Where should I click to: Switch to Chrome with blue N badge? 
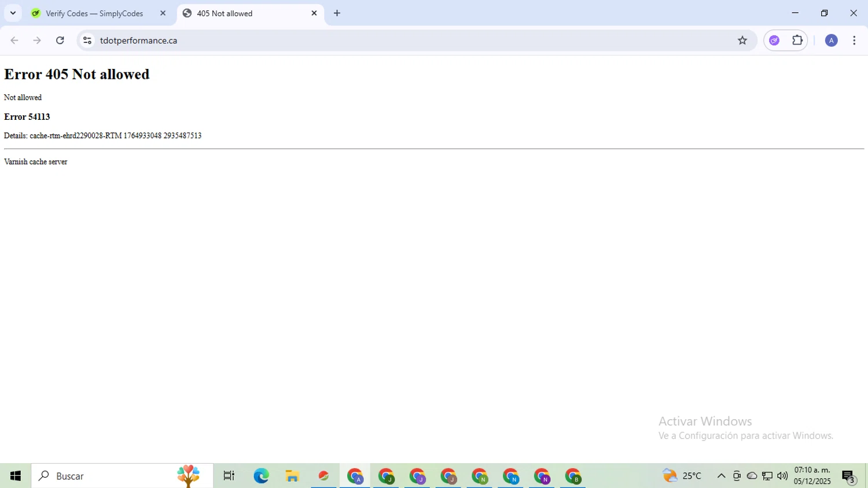pyautogui.click(x=511, y=476)
